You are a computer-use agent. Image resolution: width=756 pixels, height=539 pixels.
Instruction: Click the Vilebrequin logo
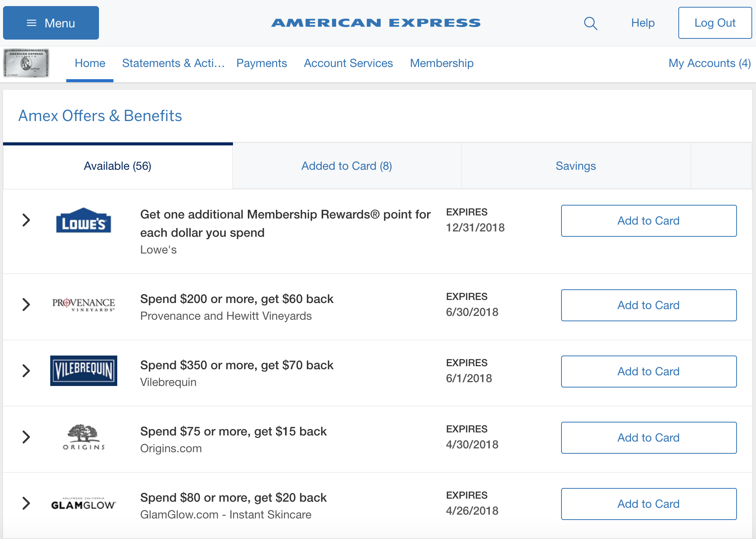[84, 371]
